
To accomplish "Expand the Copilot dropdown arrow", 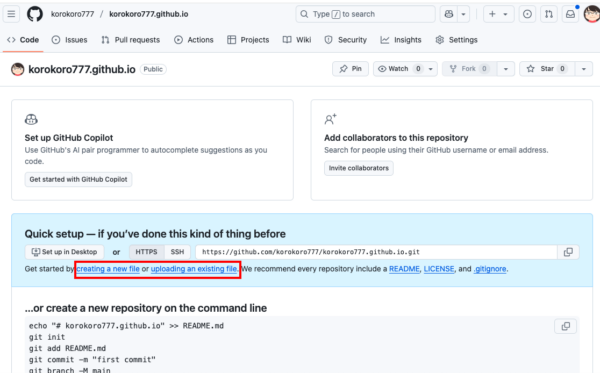I will [x=463, y=14].
